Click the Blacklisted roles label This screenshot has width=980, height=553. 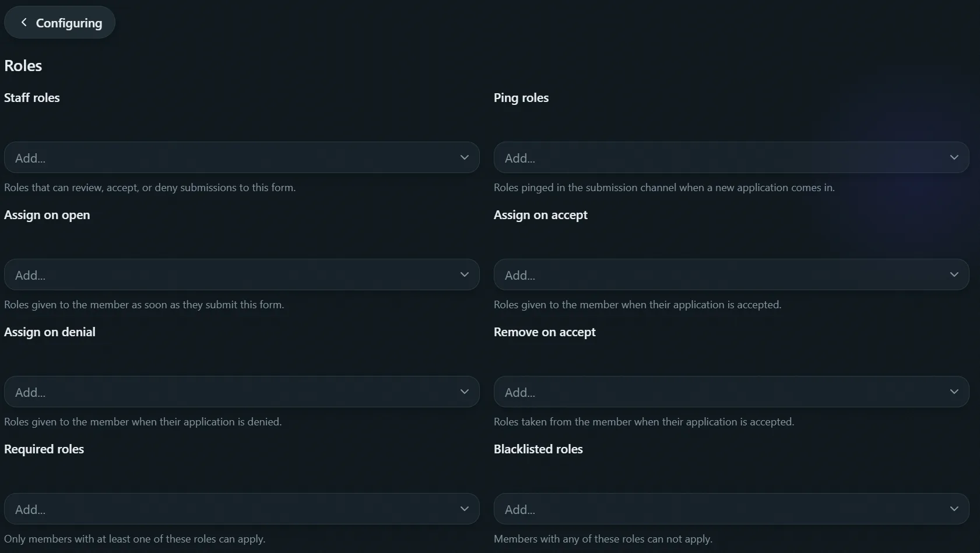[x=538, y=449]
